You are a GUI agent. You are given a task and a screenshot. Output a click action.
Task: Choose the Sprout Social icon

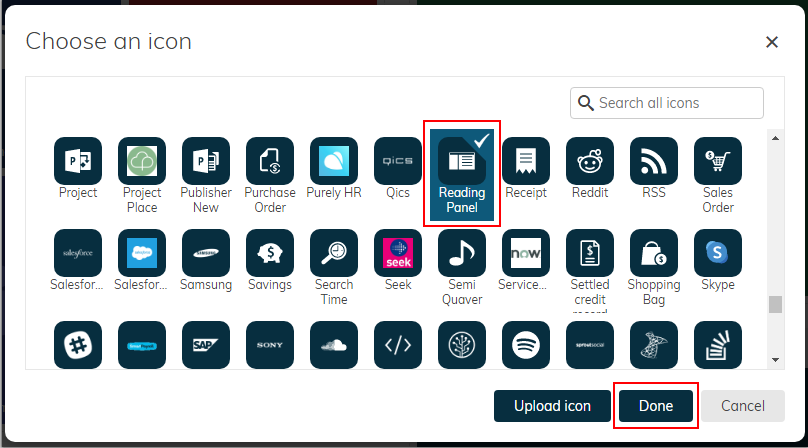(x=590, y=345)
